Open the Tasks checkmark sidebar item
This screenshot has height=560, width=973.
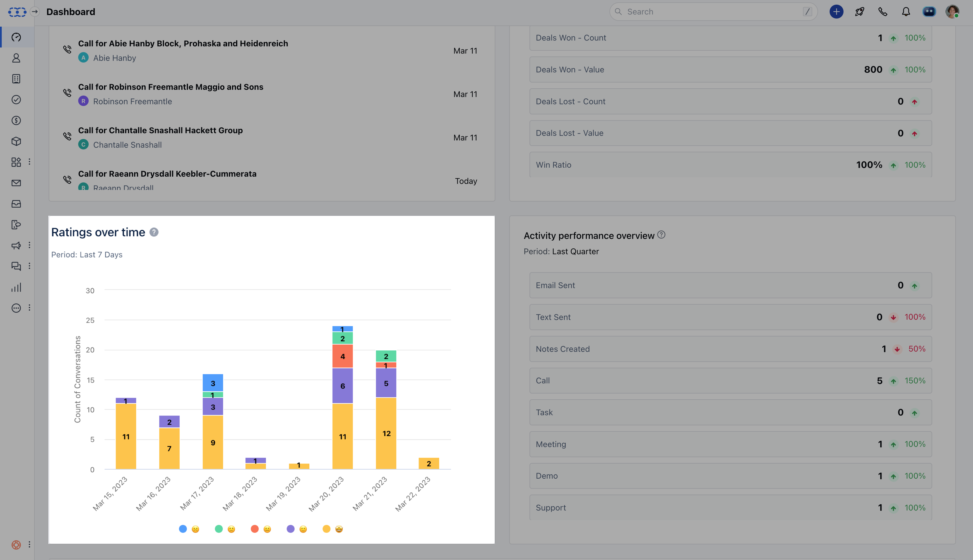(16, 100)
